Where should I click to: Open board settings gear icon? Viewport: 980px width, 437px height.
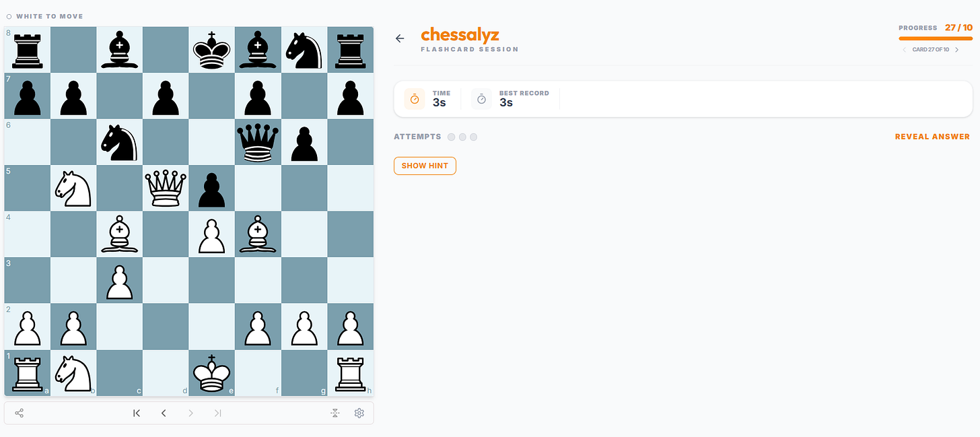[x=359, y=413]
